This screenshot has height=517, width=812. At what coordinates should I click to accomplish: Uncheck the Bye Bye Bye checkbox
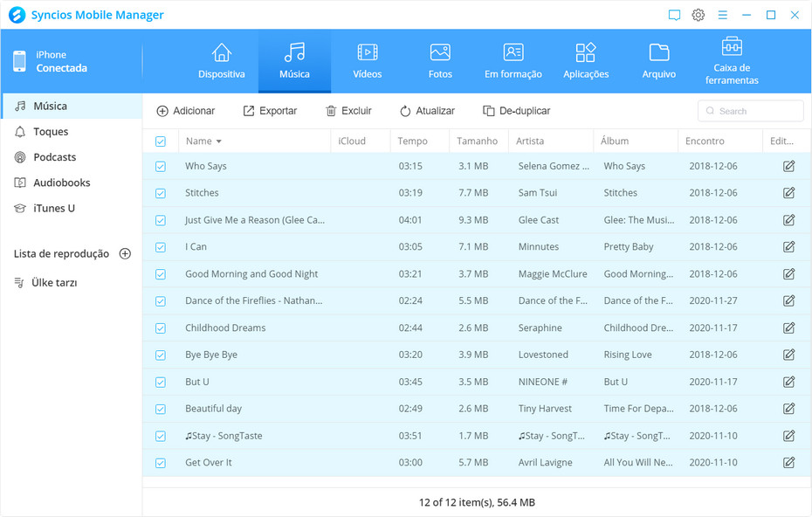[x=161, y=355]
